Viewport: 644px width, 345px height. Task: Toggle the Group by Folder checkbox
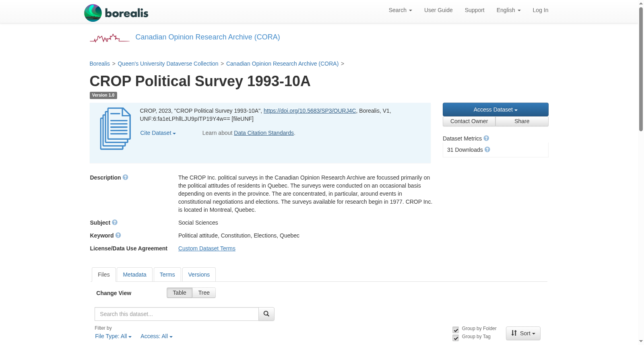[x=456, y=330]
